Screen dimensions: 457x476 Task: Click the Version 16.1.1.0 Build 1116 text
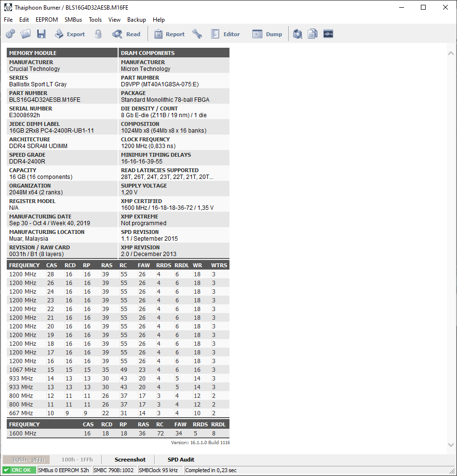click(200, 443)
